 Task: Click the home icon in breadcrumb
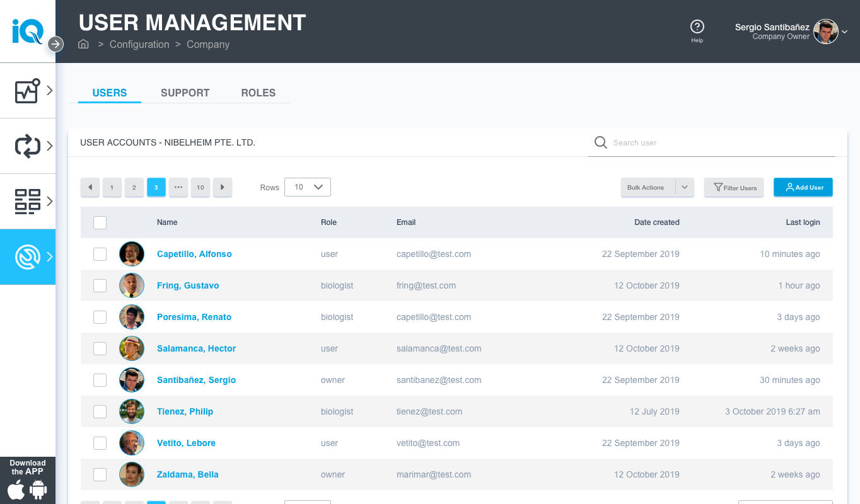tap(83, 44)
